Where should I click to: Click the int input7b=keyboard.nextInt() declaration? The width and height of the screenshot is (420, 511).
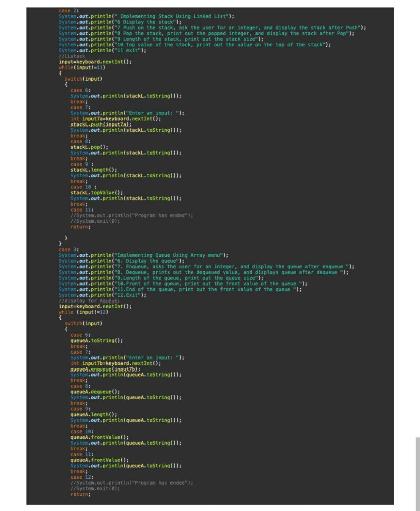pos(115,363)
